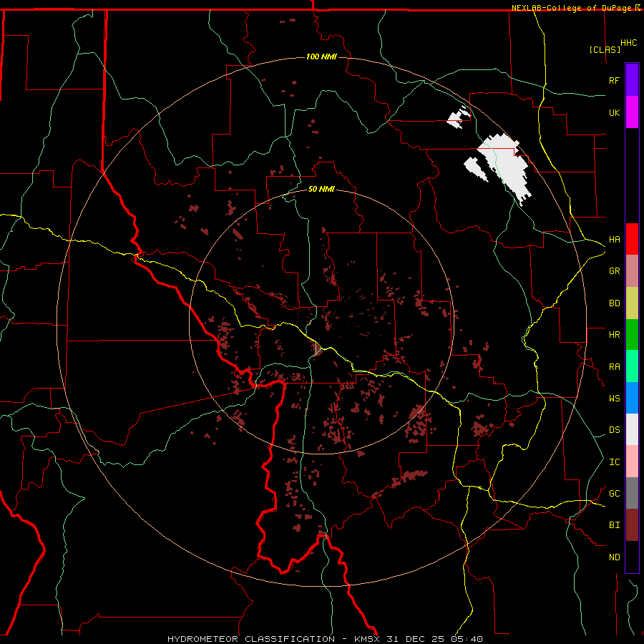Click the large white dry snow echo
The height and width of the screenshot is (644, 644).
point(504,163)
